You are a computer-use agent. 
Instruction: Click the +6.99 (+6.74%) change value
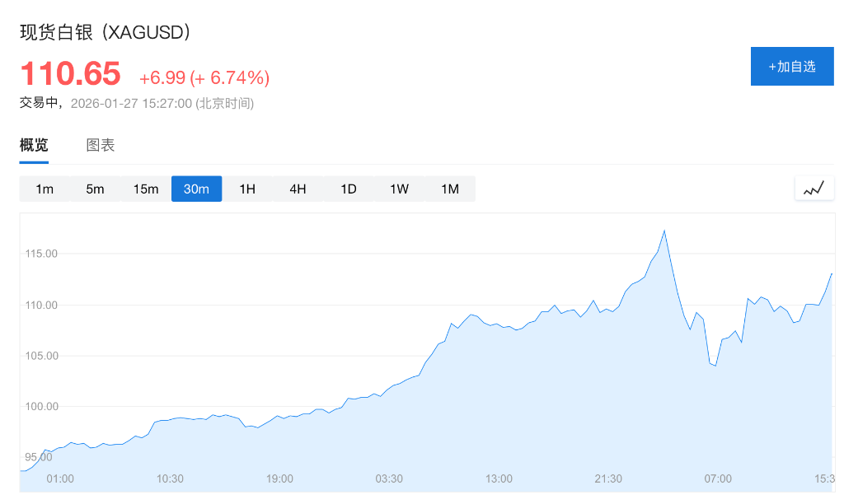204,78
